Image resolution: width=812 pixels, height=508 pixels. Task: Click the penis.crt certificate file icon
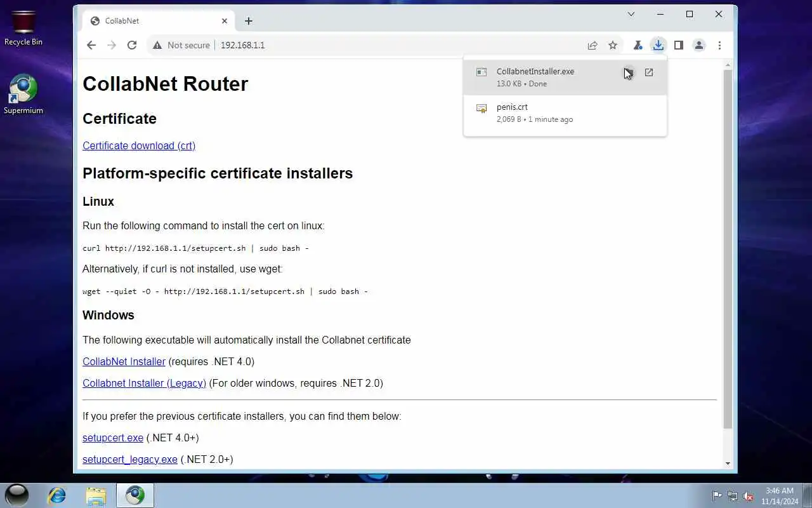481,108
